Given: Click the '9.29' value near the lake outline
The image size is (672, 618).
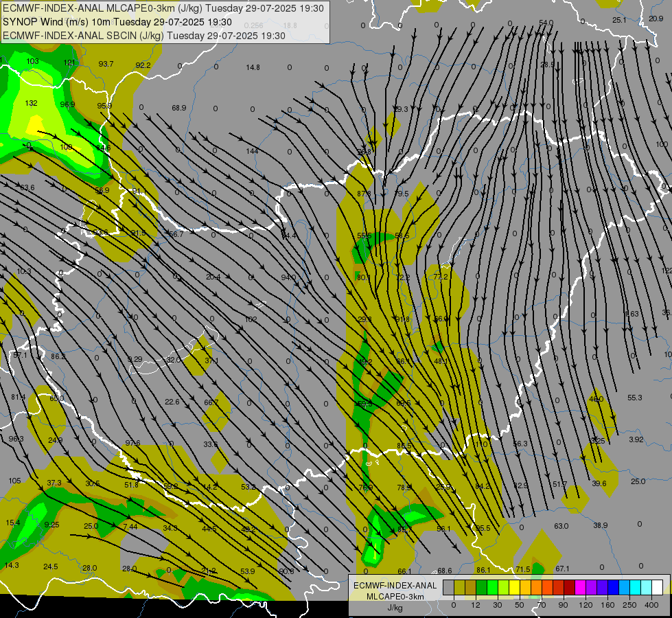Looking at the screenshot, I should coord(135,359).
